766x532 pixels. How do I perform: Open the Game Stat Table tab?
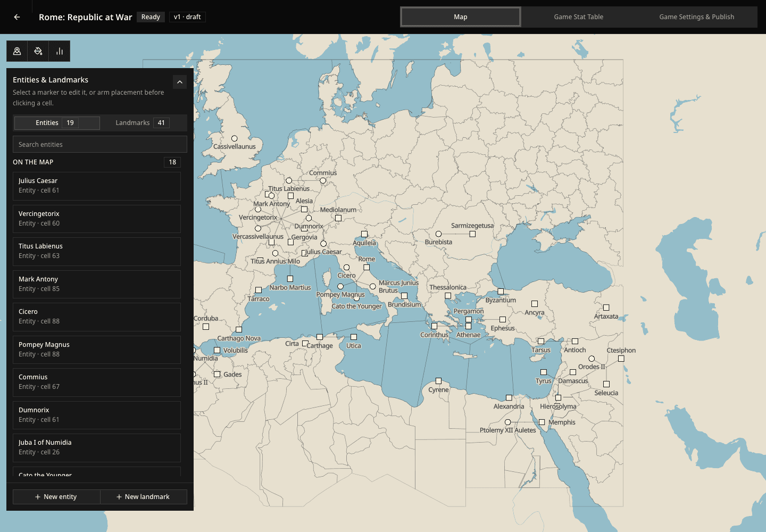[x=579, y=17]
